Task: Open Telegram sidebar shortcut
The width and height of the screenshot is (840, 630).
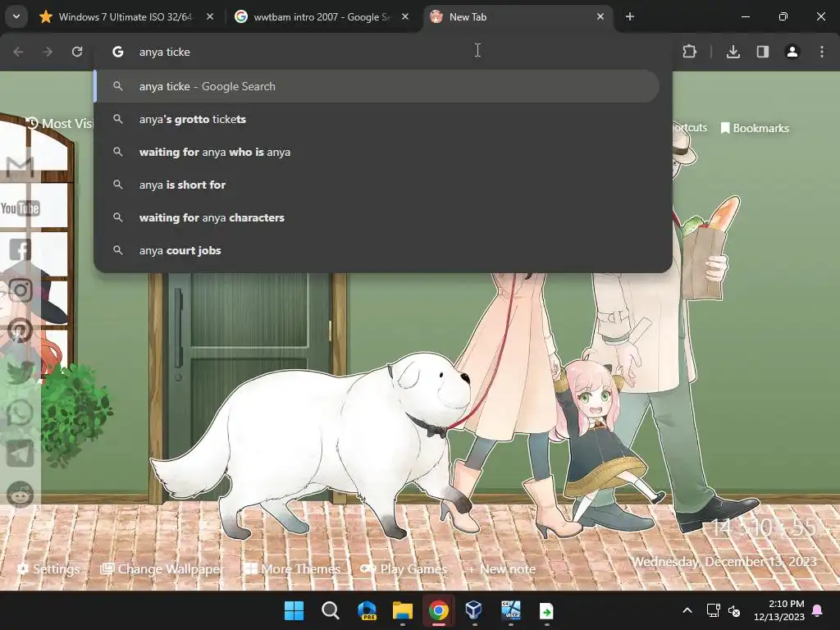Action: [x=21, y=454]
